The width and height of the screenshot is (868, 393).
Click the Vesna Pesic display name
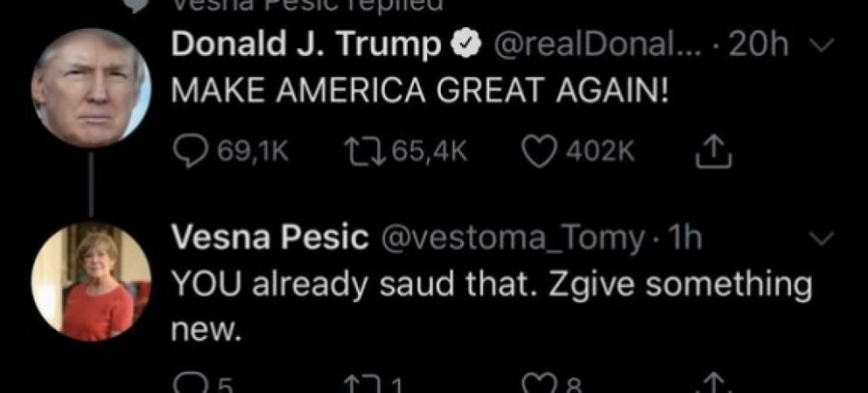[270, 238]
